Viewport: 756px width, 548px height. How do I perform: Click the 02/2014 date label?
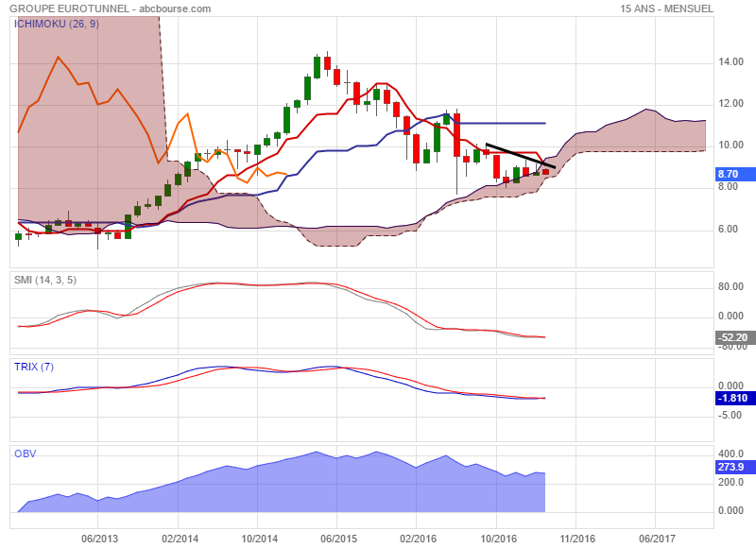click(180, 539)
